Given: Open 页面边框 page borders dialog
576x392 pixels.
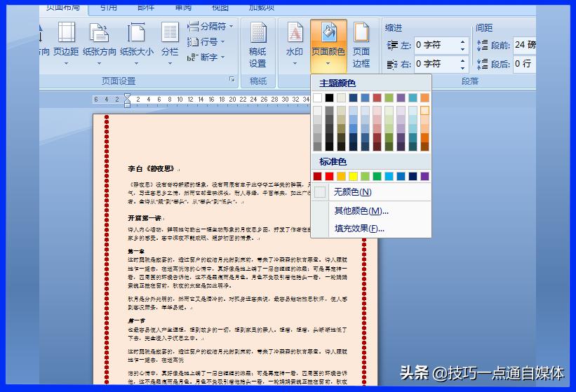Looking at the screenshot, I should click(361, 45).
